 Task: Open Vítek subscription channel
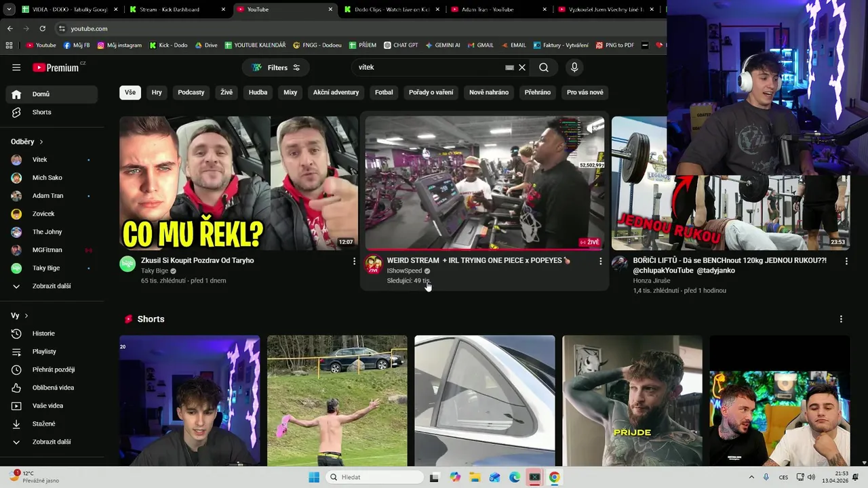click(52, 159)
